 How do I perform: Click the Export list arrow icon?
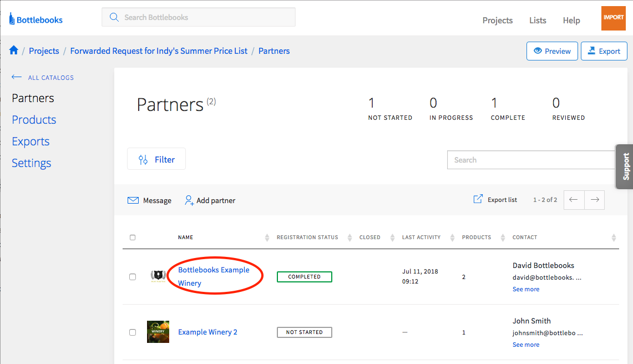478,199
